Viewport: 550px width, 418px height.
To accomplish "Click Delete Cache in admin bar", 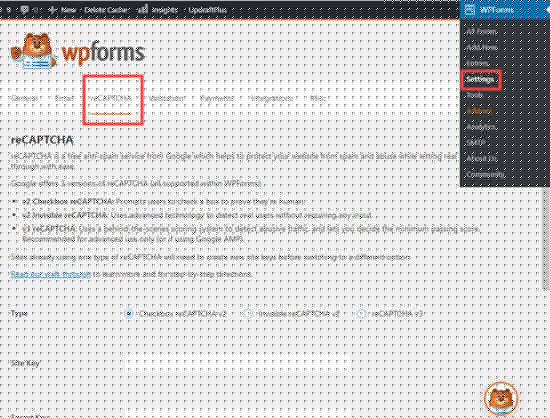I will [106, 10].
